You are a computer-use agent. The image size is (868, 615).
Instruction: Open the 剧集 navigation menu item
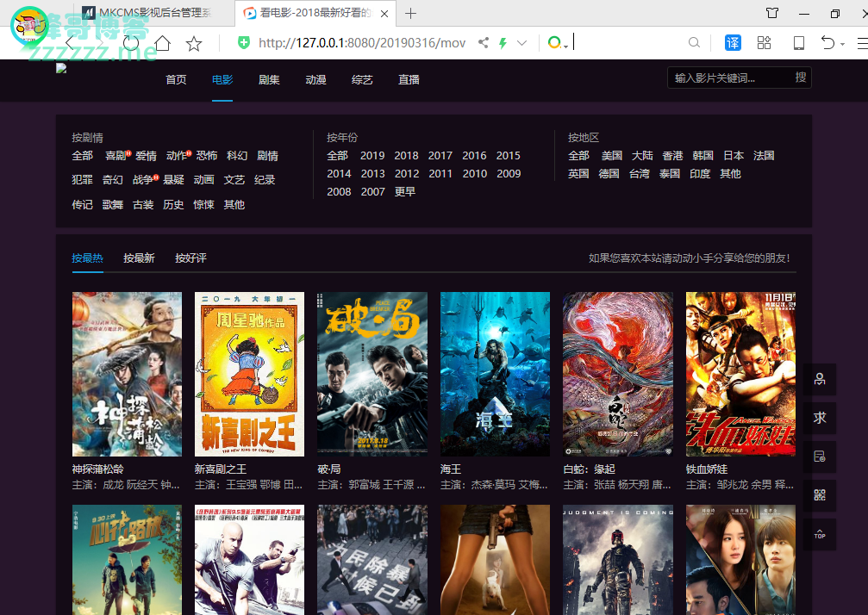point(269,80)
